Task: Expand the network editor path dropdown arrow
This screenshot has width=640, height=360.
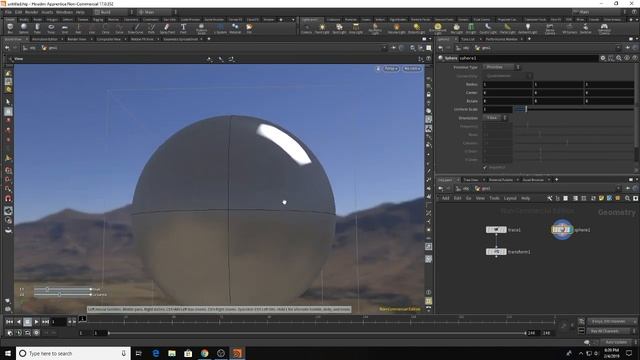Action: [618, 189]
